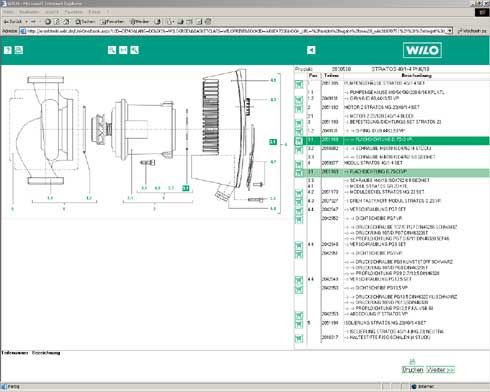
Task: Select the dark-green highlighted FLACHDICHTUNG row text
Action: point(383,140)
